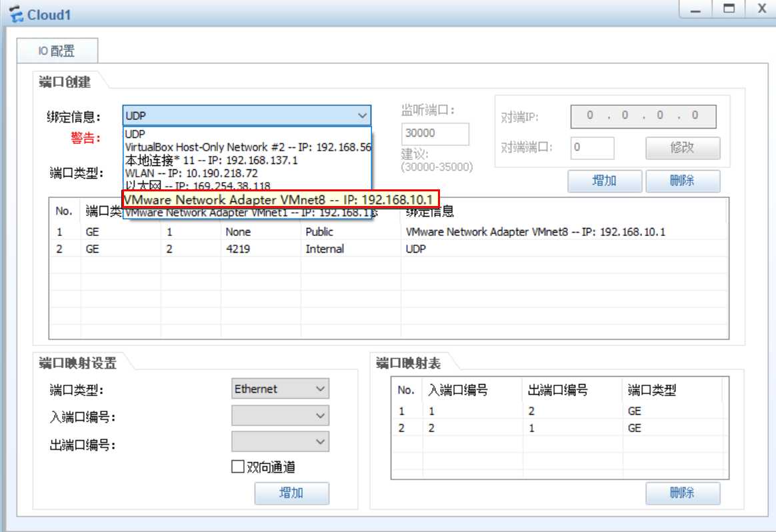Collapse the 绑定信息 UDP combo box
The width and height of the screenshot is (776, 532).
pyautogui.click(x=247, y=115)
